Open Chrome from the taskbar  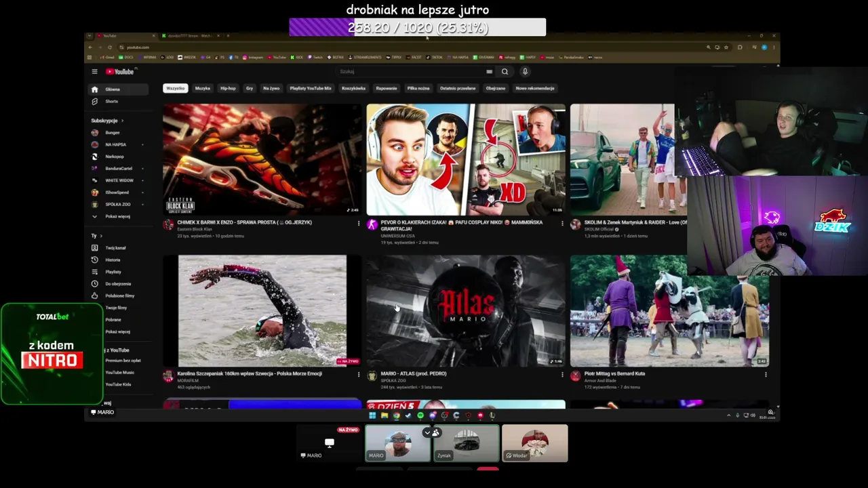[396, 415]
